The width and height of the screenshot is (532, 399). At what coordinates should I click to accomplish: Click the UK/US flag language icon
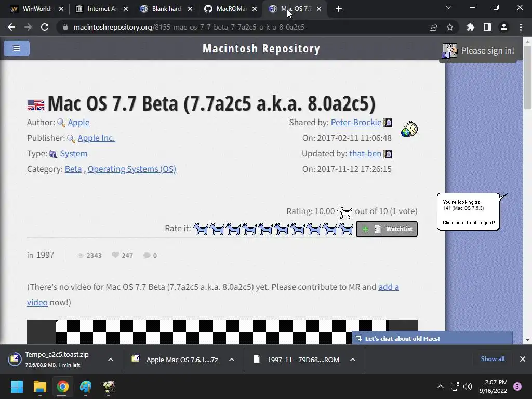(x=36, y=105)
